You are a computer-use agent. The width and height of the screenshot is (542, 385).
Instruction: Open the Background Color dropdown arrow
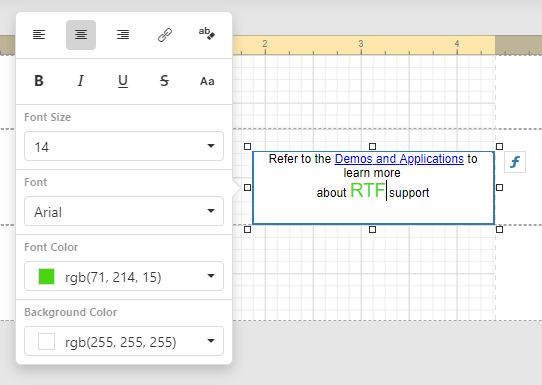211,341
